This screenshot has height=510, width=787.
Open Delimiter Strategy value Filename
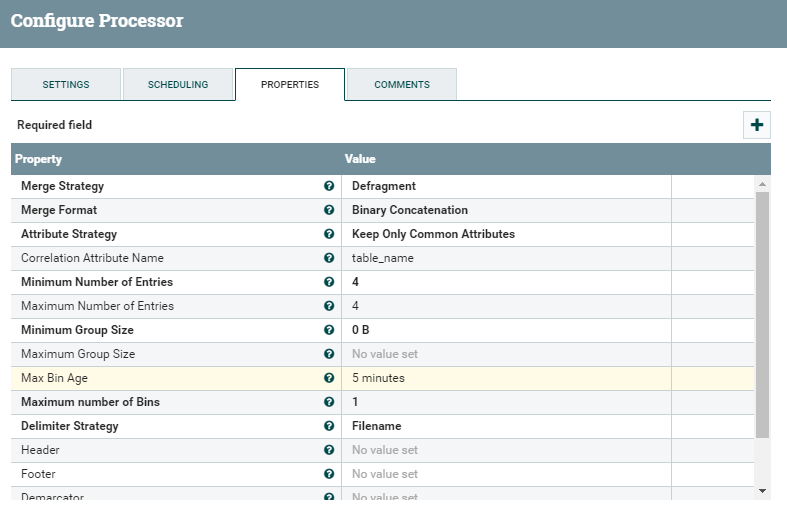point(377,426)
